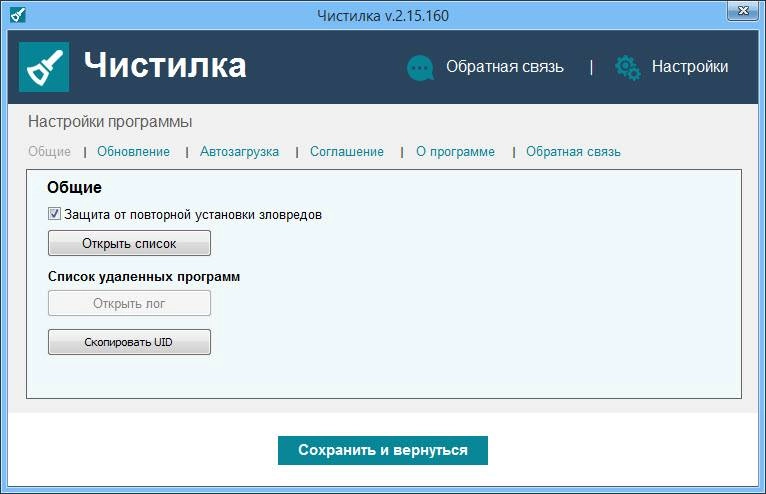Click the Открыть список button
Image resolution: width=766 pixels, height=494 pixels.
(129, 243)
